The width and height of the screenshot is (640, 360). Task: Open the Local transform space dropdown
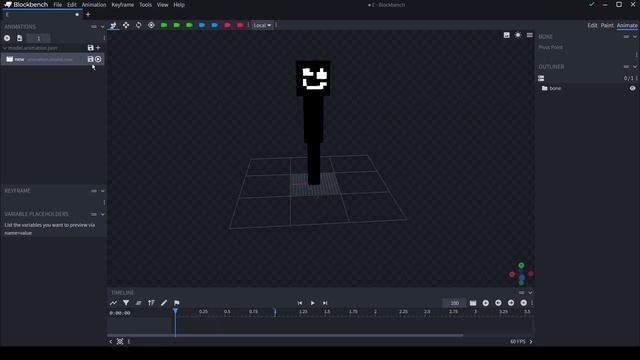(262, 25)
